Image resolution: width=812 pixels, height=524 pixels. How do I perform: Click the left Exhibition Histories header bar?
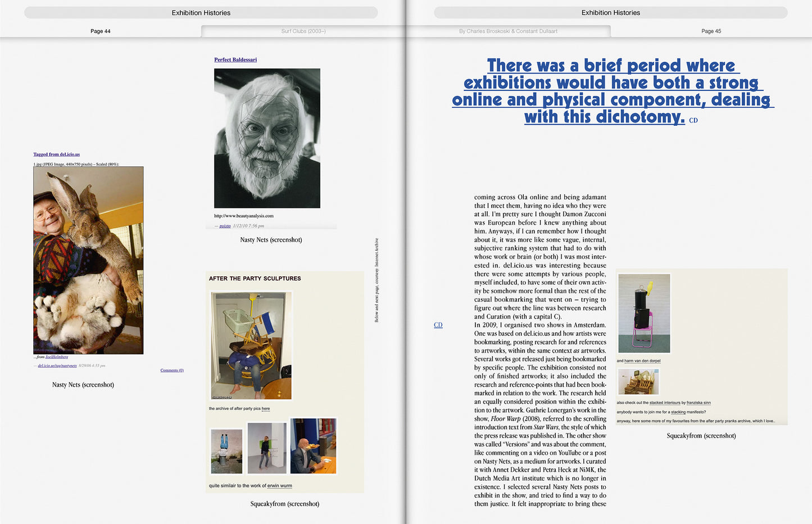[x=201, y=12]
